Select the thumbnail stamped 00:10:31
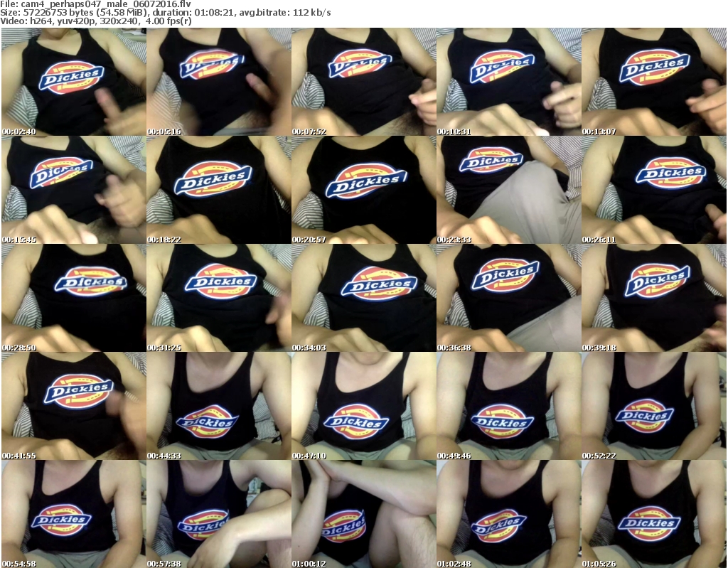The width and height of the screenshot is (728, 568). 509,82
